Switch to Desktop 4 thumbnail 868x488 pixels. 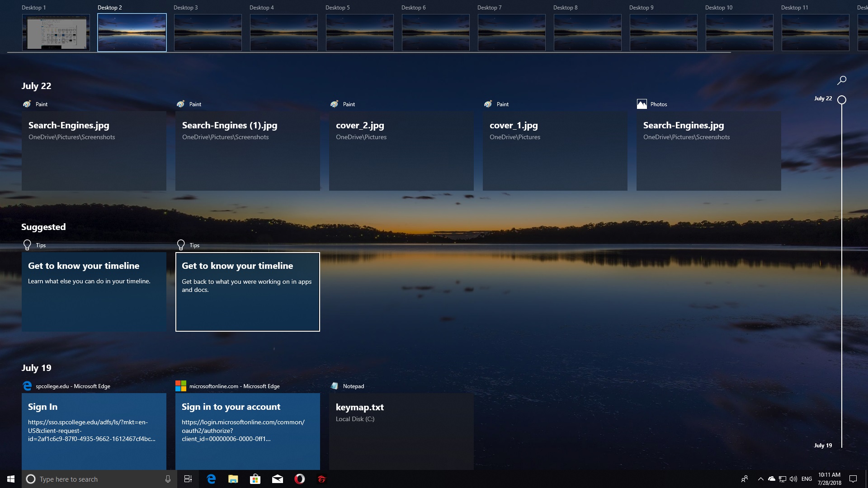284,32
